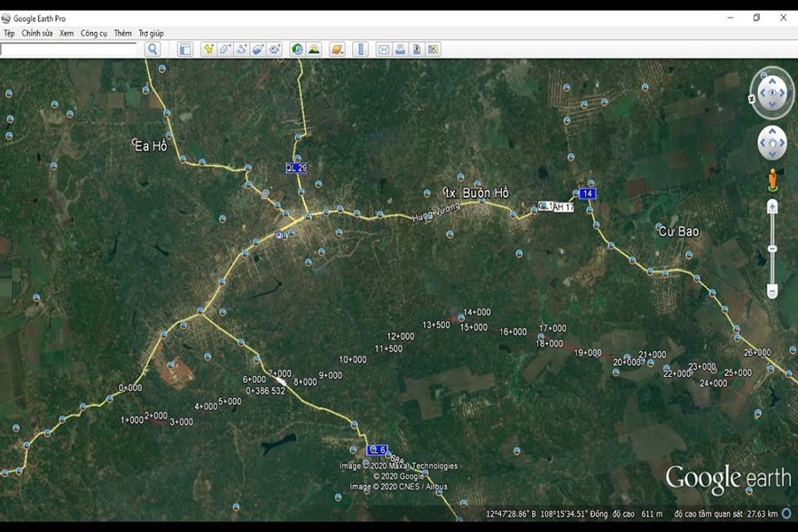Show historical imagery
Viewport: 798px width, 532px height.
[297, 50]
